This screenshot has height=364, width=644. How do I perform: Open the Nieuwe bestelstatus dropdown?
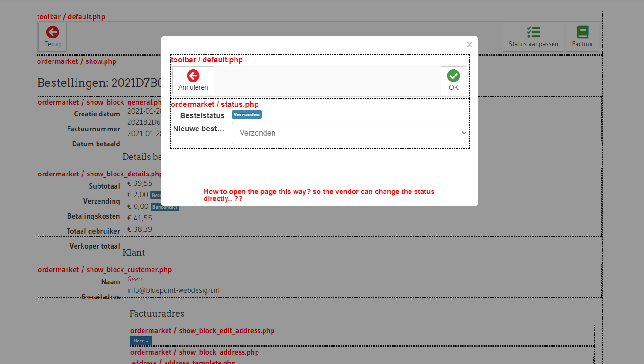[x=350, y=133]
